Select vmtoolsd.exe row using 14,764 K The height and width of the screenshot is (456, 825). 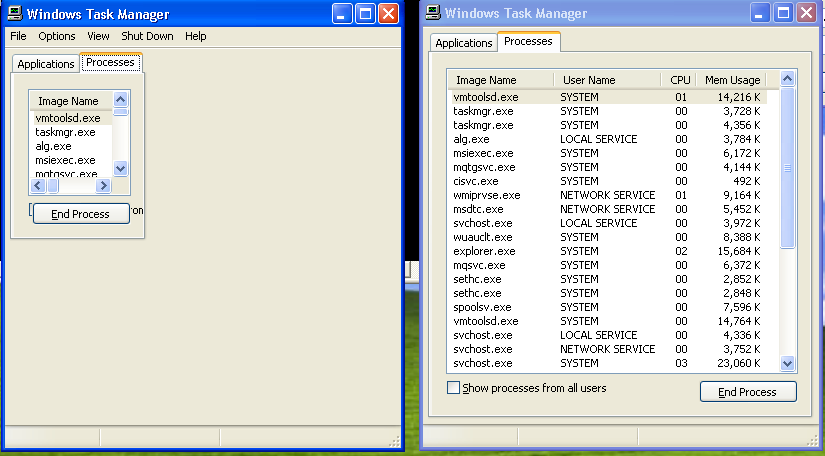click(608, 321)
